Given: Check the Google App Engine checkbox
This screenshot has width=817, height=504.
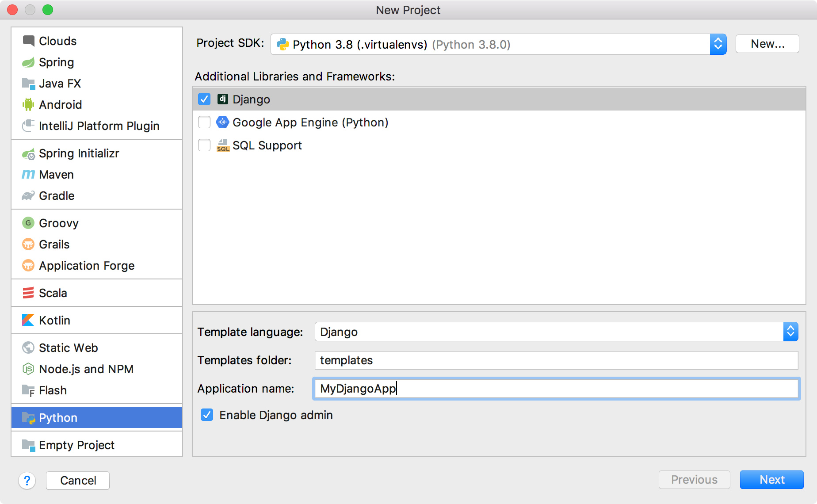Looking at the screenshot, I should coord(204,122).
